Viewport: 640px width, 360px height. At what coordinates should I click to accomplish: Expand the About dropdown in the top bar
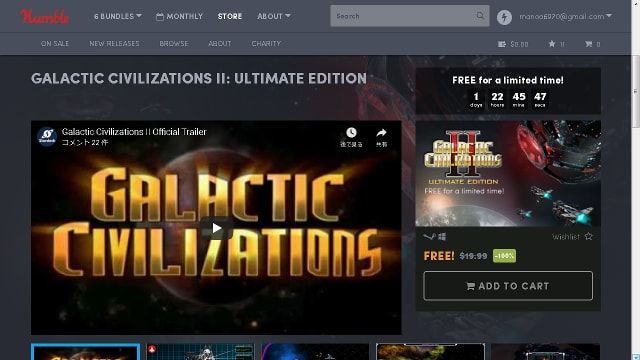[x=273, y=16]
